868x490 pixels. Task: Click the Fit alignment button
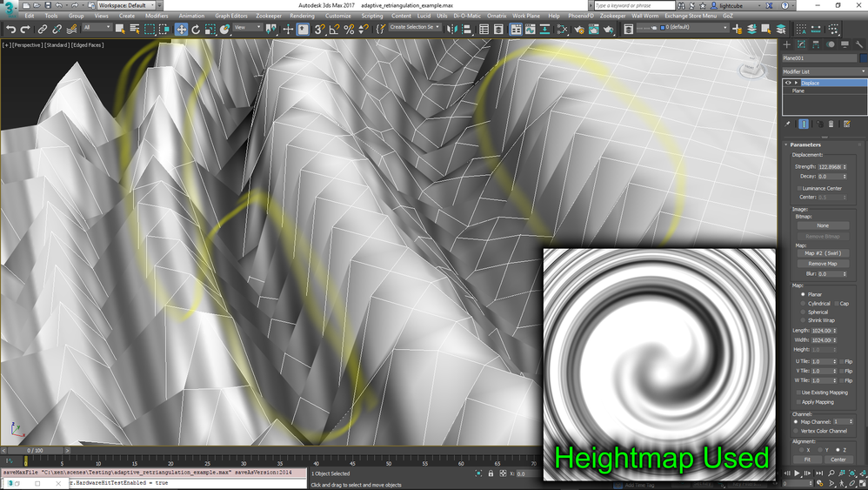[x=806, y=460]
